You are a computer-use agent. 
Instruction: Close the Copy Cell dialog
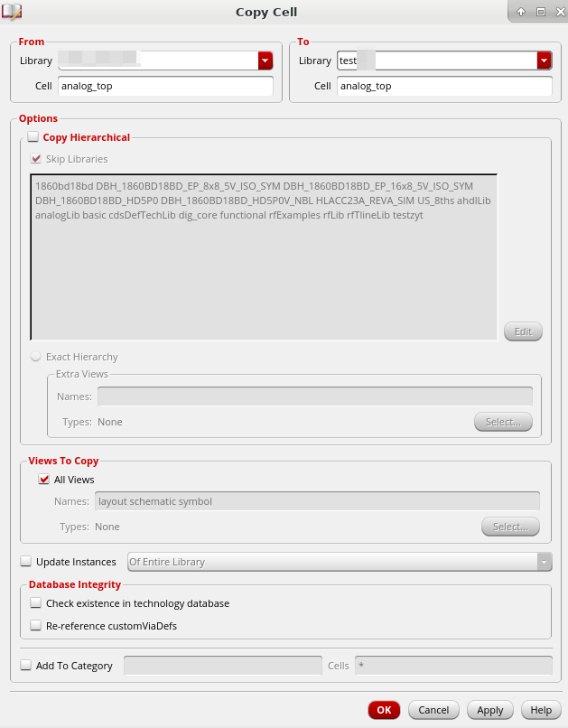click(x=560, y=12)
